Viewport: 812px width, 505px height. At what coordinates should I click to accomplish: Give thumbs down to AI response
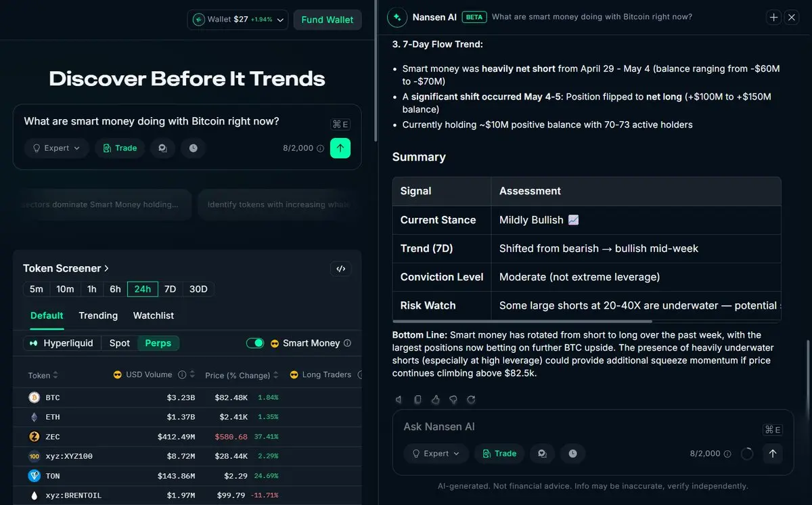point(453,400)
